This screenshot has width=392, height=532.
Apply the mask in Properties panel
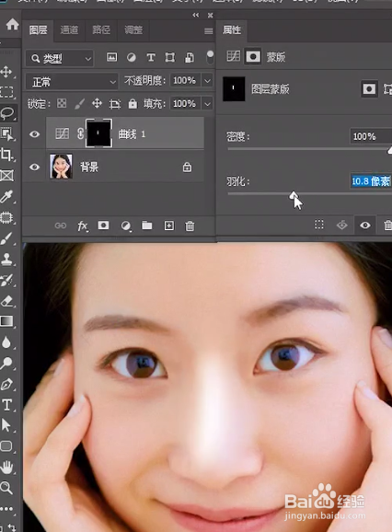coord(341,225)
